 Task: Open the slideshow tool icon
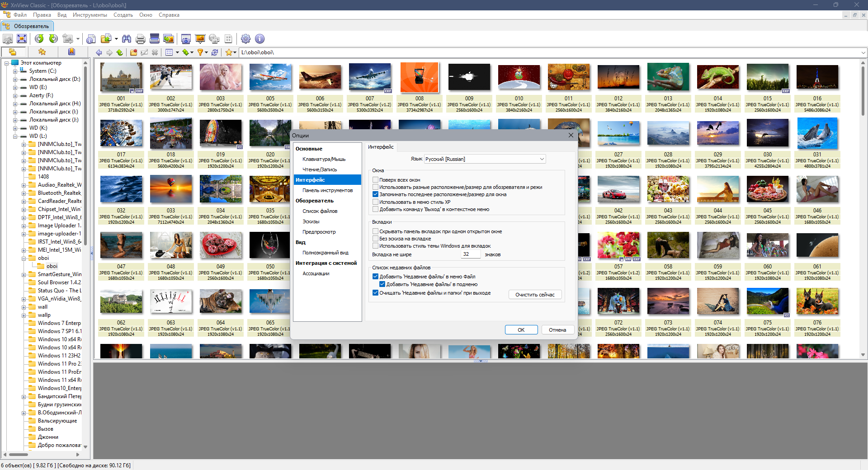[x=200, y=39]
